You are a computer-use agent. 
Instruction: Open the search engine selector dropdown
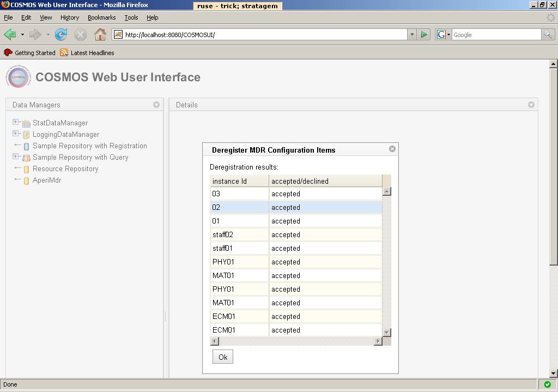pyautogui.click(x=448, y=34)
